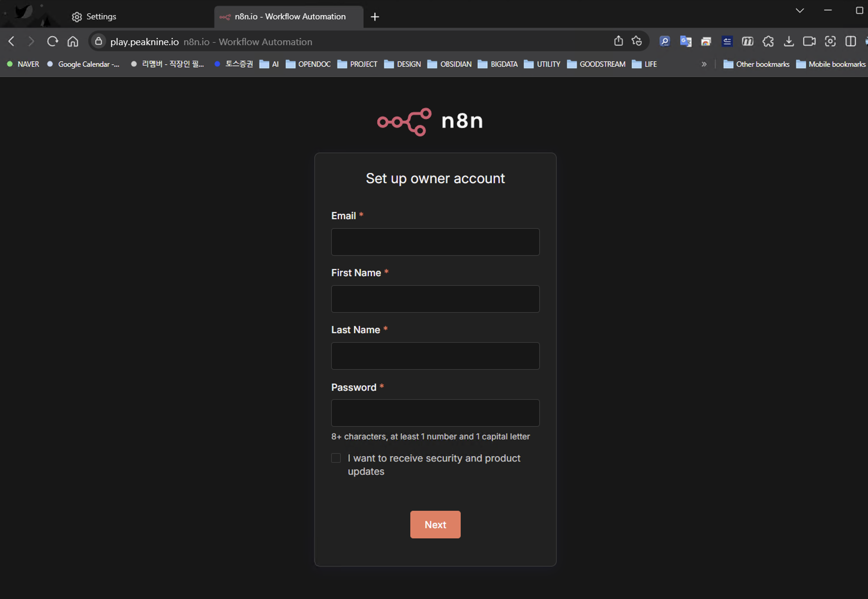Focus the Password input field
Viewport: 868px width, 599px height.
point(435,412)
